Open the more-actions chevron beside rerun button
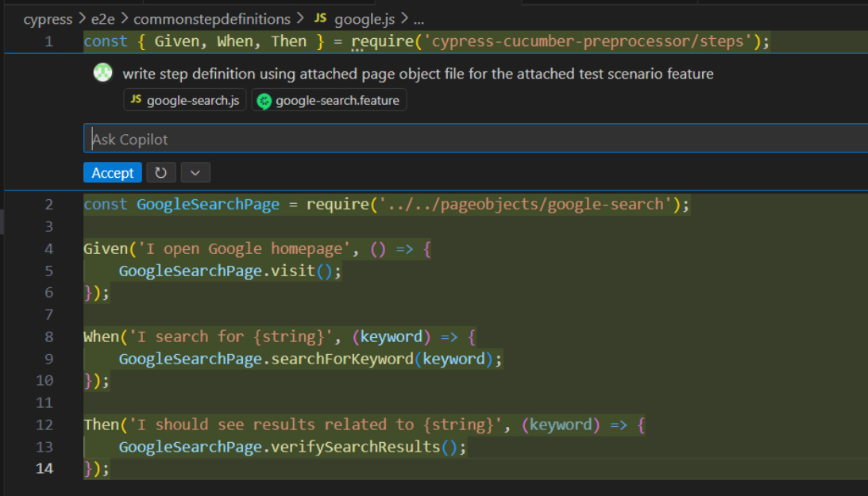This screenshot has height=496, width=868. pos(195,172)
